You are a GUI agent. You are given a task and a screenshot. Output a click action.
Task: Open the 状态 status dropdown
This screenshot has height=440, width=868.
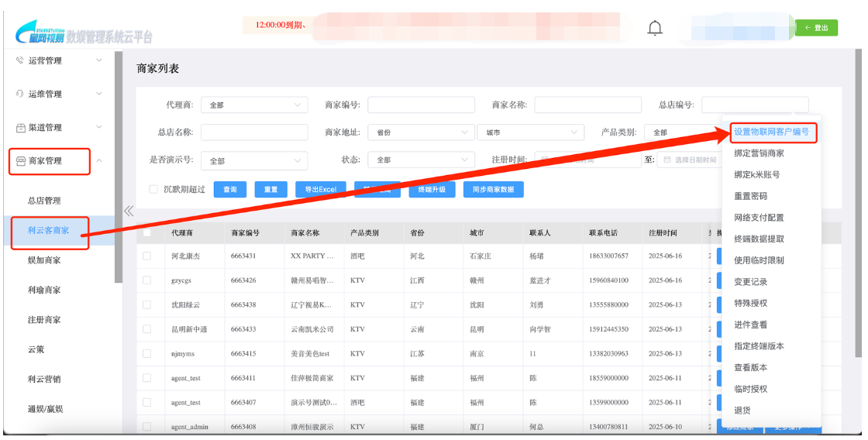421,160
